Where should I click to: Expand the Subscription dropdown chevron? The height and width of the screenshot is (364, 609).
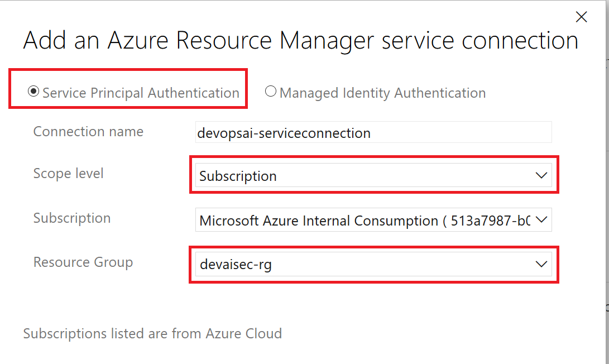[541, 219]
